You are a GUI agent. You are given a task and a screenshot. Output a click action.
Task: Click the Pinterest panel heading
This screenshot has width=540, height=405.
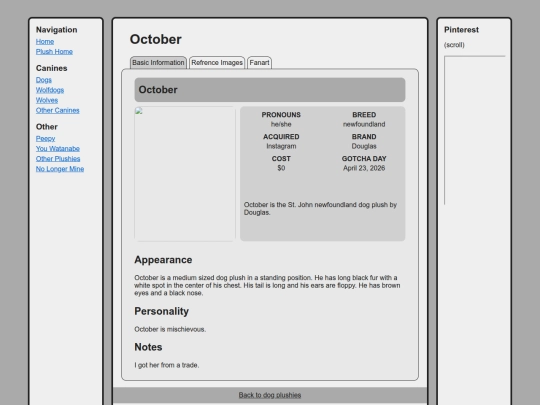point(461,30)
